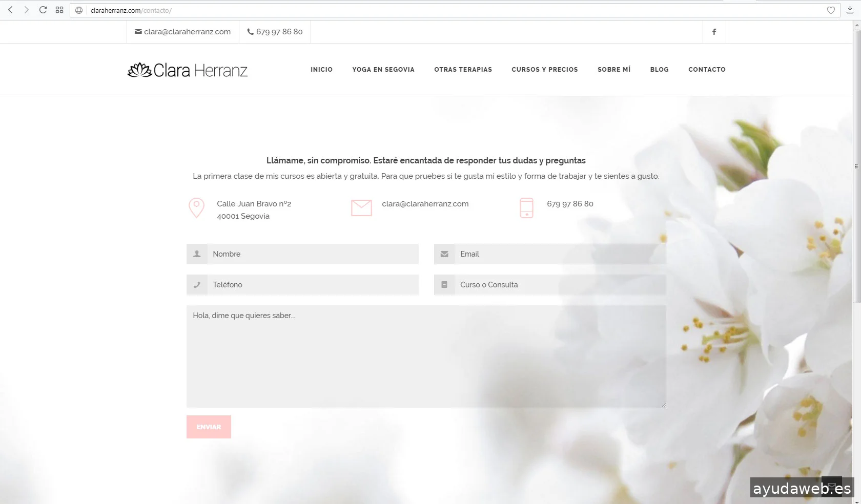Focus the Nombre input field
This screenshot has width=861, height=504.
click(313, 254)
